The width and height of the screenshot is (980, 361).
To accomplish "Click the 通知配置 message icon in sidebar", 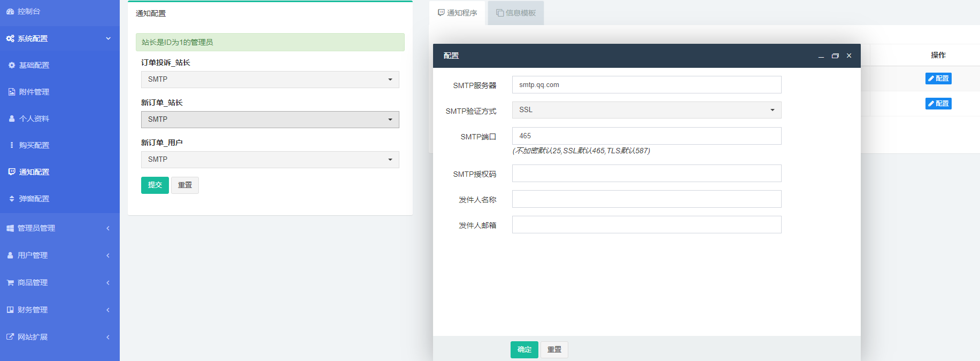I will tap(12, 172).
